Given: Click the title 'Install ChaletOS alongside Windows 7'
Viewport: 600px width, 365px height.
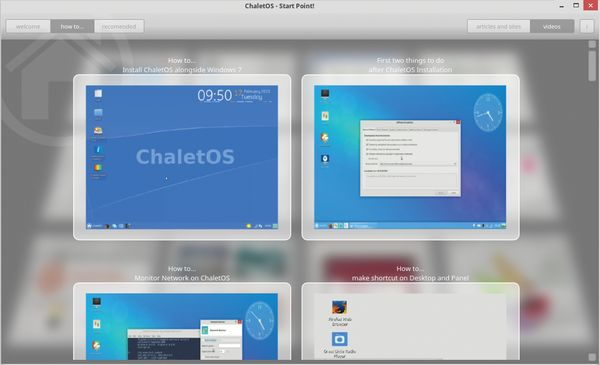Looking at the screenshot, I should coord(182,70).
